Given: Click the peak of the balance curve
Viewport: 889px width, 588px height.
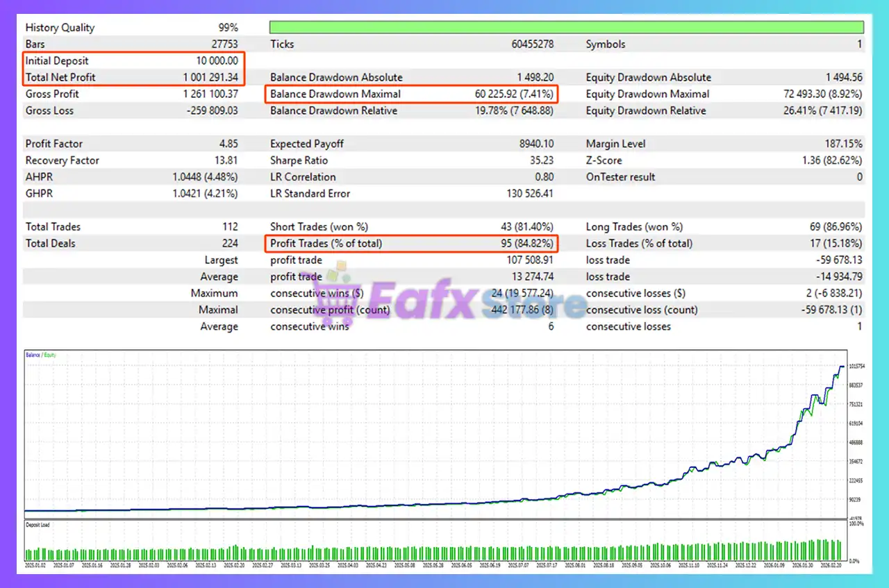Looking at the screenshot, I should pyautogui.click(x=842, y=366).
